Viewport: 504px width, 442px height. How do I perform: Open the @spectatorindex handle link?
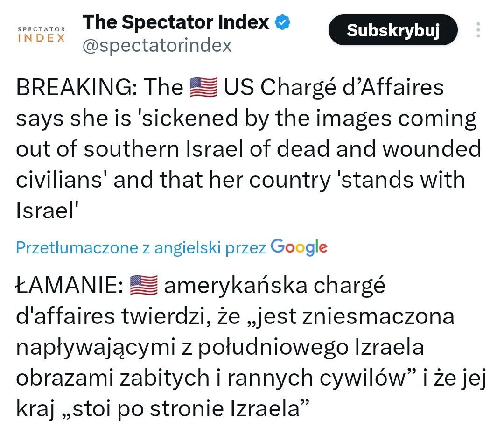click(157, 46)
